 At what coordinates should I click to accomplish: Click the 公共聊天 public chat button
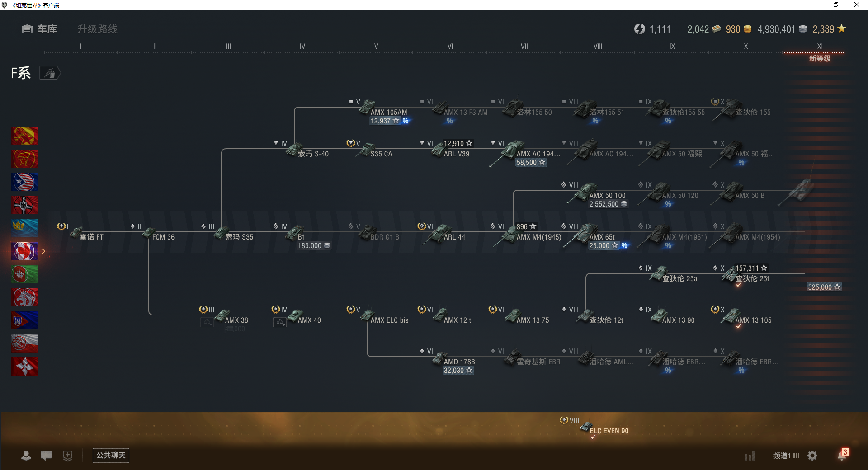tap(111, 456)
